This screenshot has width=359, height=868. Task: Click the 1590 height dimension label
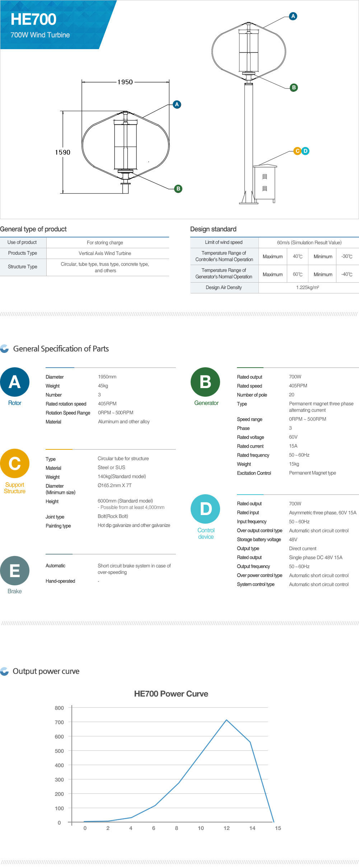pos(63,152)
